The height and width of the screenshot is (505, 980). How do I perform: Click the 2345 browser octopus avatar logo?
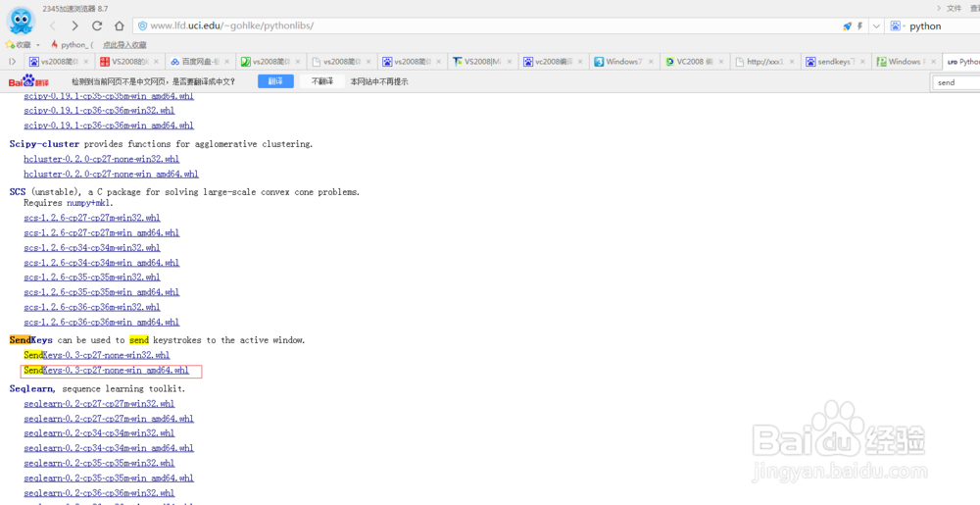21,21
